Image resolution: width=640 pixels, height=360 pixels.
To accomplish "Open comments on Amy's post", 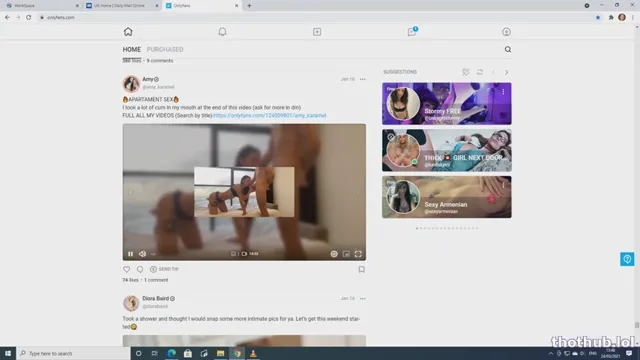I will click(140, 269).
